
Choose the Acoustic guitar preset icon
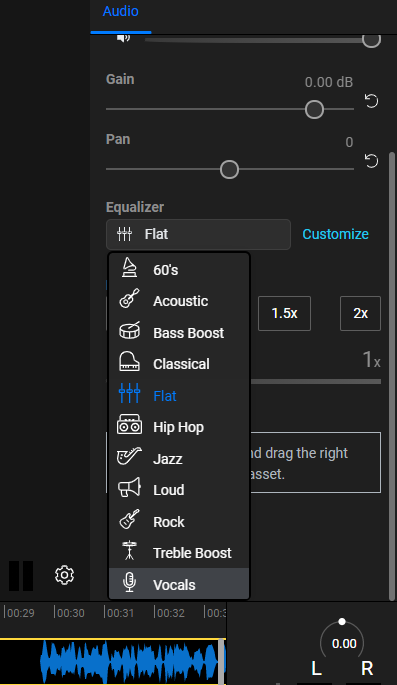pyautogui.click(x=129, y=298)
